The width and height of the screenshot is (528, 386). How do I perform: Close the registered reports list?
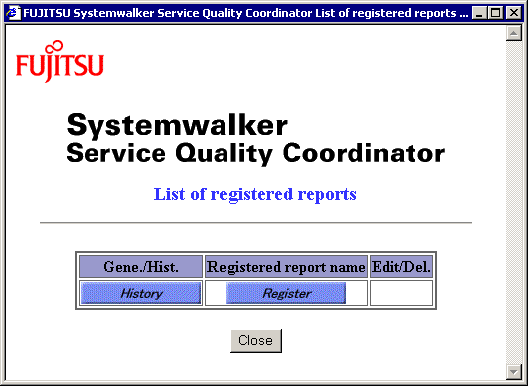tap(256, 341)
